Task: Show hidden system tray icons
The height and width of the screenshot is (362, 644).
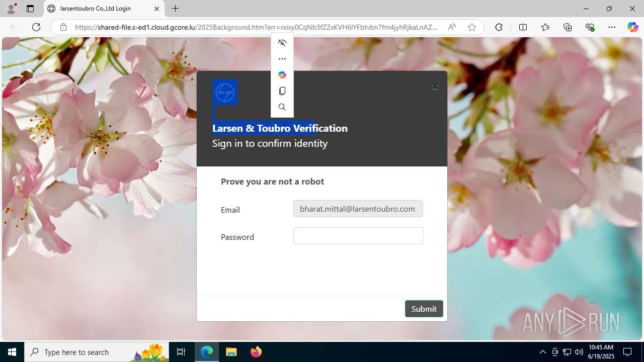Action: coord(542,352)
